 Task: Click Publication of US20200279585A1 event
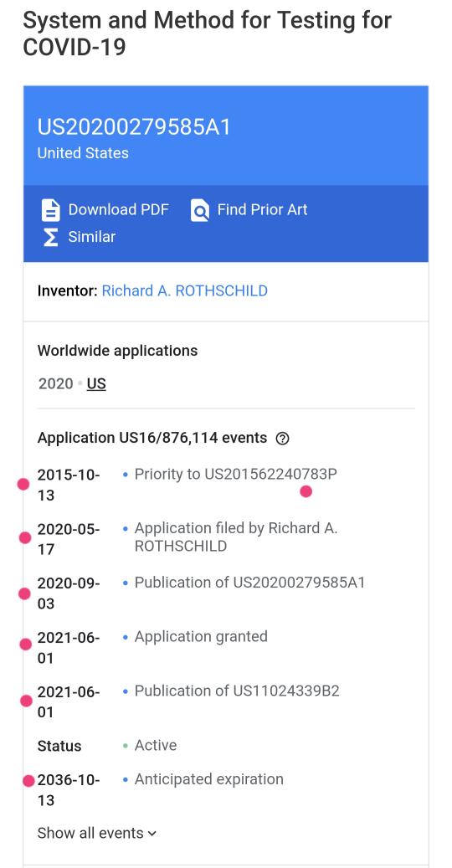(249, 583)
